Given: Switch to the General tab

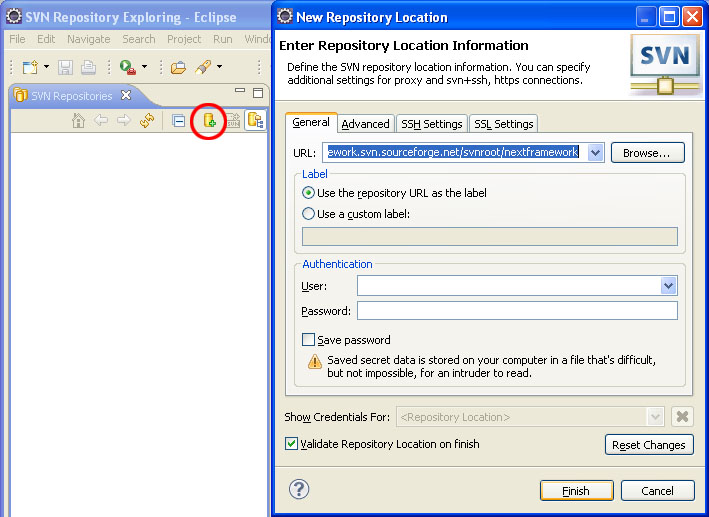Looking at the screenshot, I should (311, 123).
